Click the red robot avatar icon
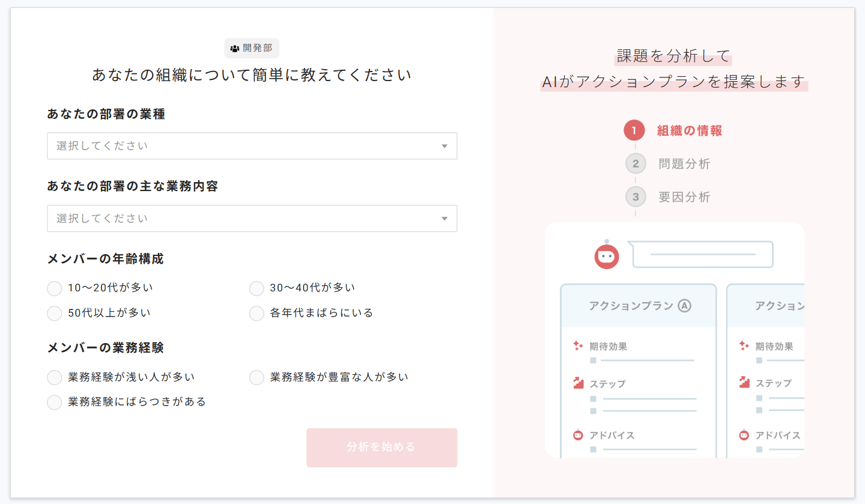Screen dimensions: 865x504 point(607,256)
